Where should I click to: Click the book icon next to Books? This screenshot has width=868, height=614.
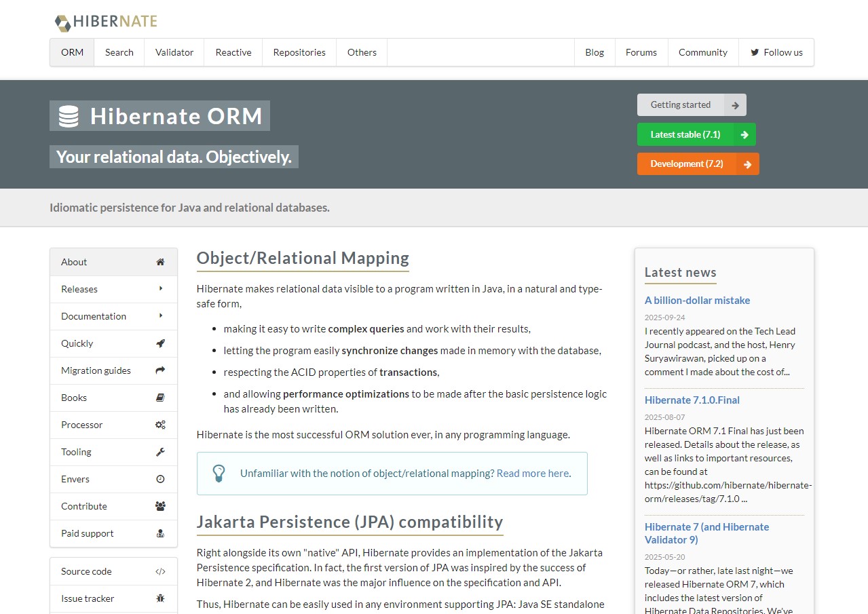[160, 398]
